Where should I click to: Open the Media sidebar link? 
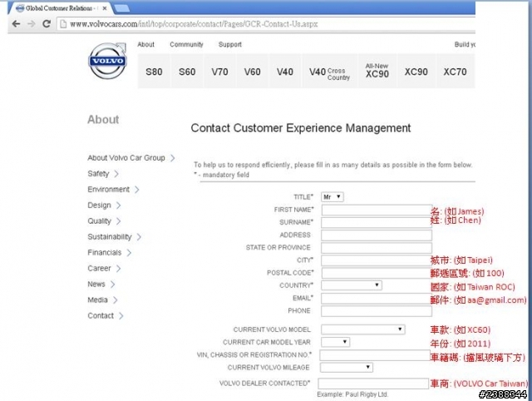tap(98, 300)
